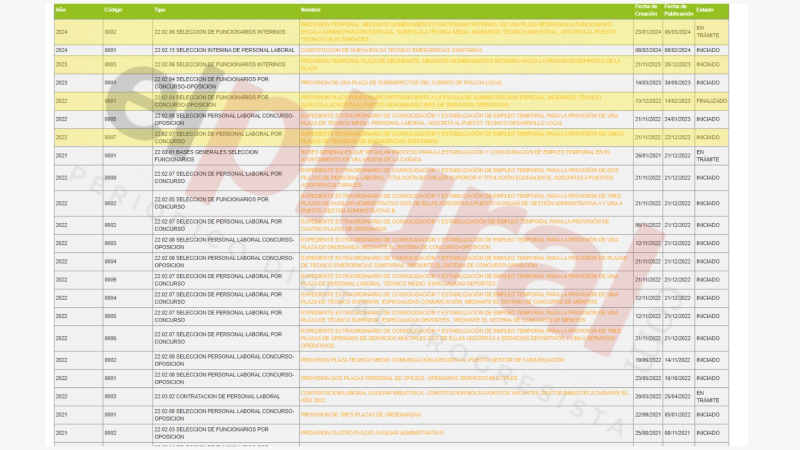Sort table by the Año column header
The height and width of the screenshot is (450, 800).
pyautogui.click(x=61, y=9)
